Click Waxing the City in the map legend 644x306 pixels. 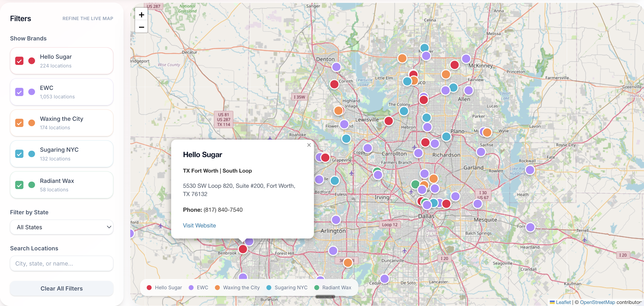point(237,287)
